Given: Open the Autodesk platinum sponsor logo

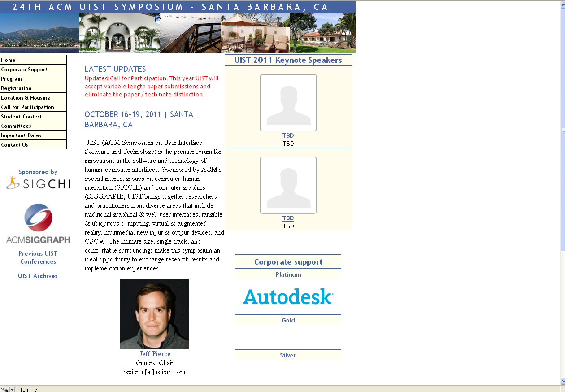Looking at the screenshot, I should point(288,296).
